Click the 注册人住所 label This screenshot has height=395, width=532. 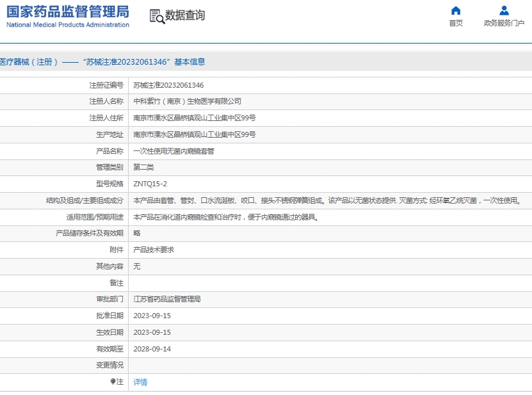tap(106, 118)
